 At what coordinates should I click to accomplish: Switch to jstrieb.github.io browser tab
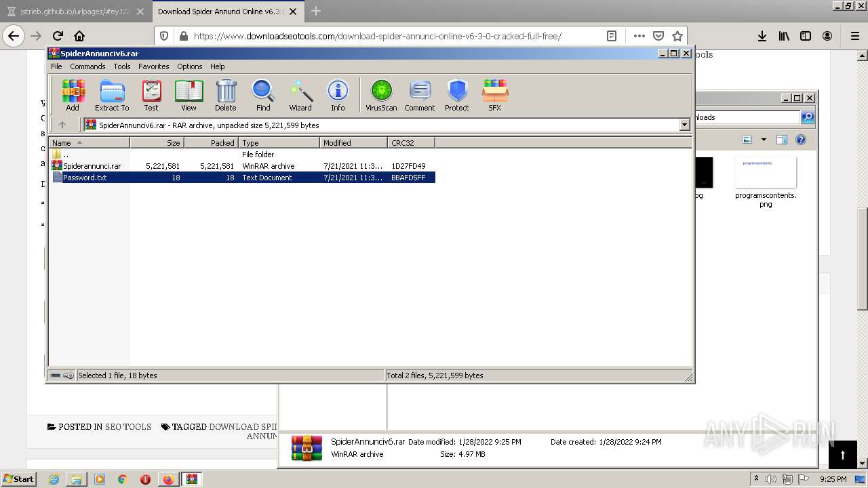[75, 12]
